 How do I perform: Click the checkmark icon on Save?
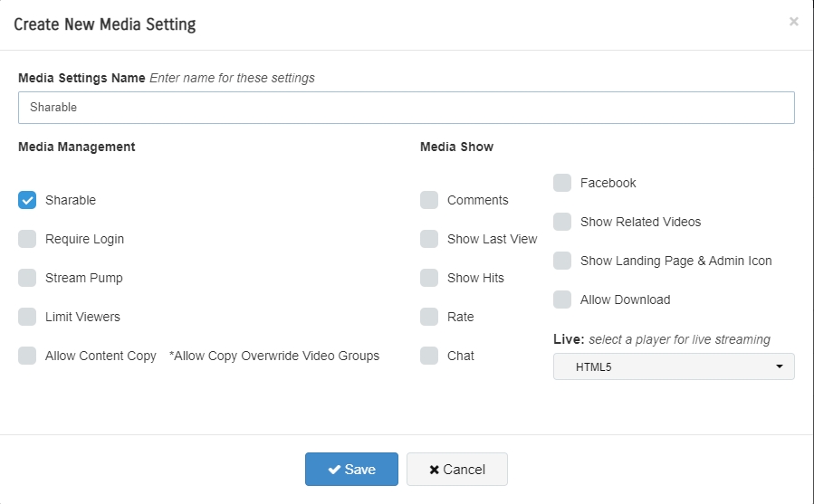[x=334, y=470]
